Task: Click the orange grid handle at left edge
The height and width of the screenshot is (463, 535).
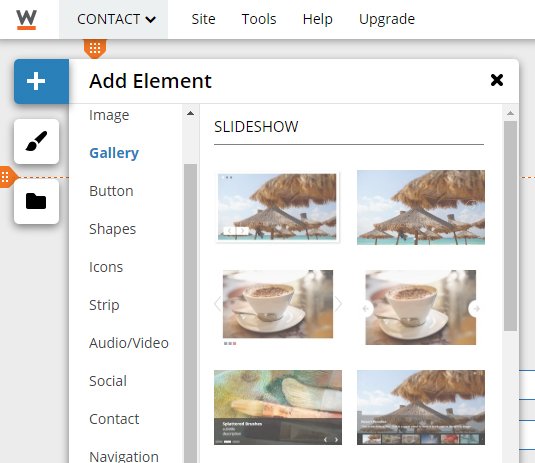Action: tap(6, 177)
